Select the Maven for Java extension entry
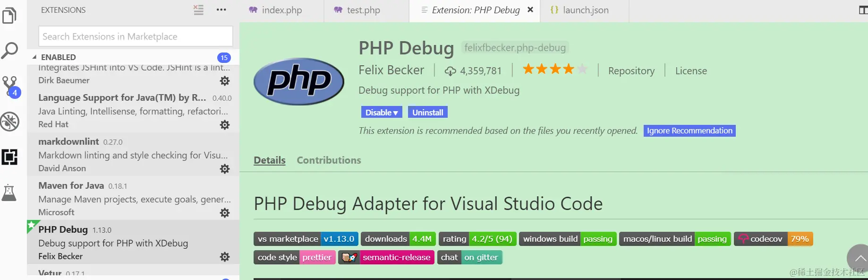 click(133, 199)
